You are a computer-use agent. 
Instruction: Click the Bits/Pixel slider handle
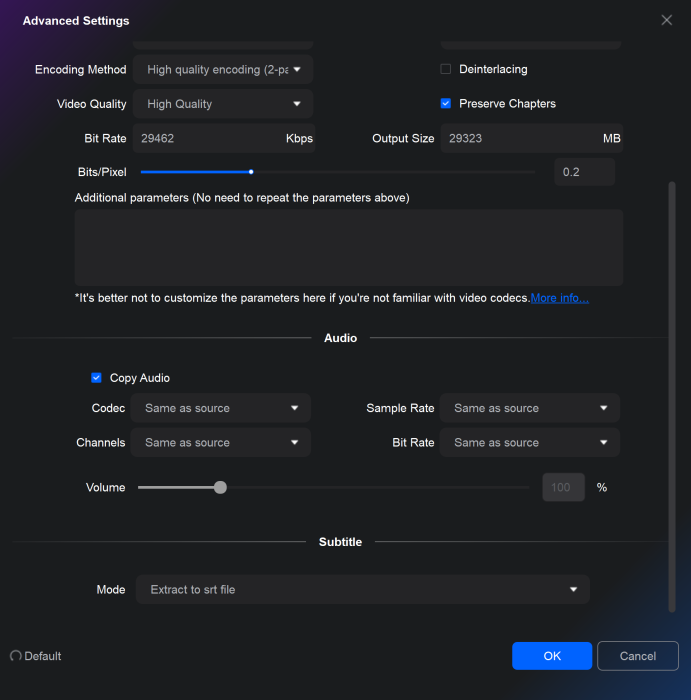(251, 172)
